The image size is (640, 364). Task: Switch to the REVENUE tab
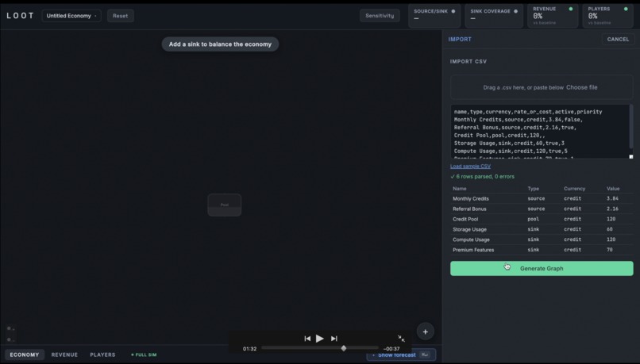click(64, 354)
